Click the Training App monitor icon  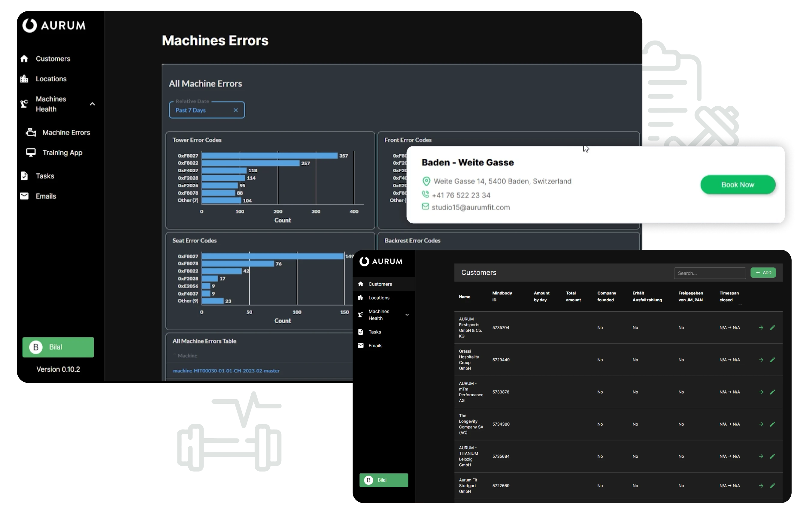coord(31,153)
